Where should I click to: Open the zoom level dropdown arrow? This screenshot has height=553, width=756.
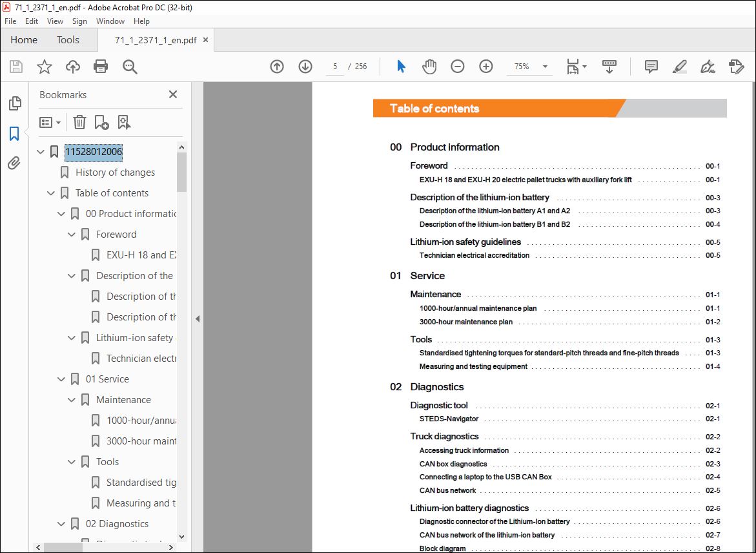[x=546, y=67]
